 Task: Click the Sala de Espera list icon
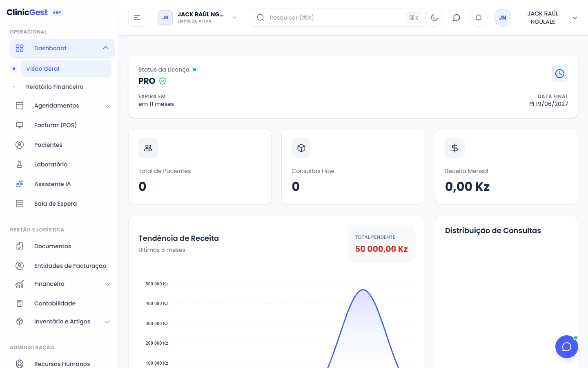click(x=20, y=204)
